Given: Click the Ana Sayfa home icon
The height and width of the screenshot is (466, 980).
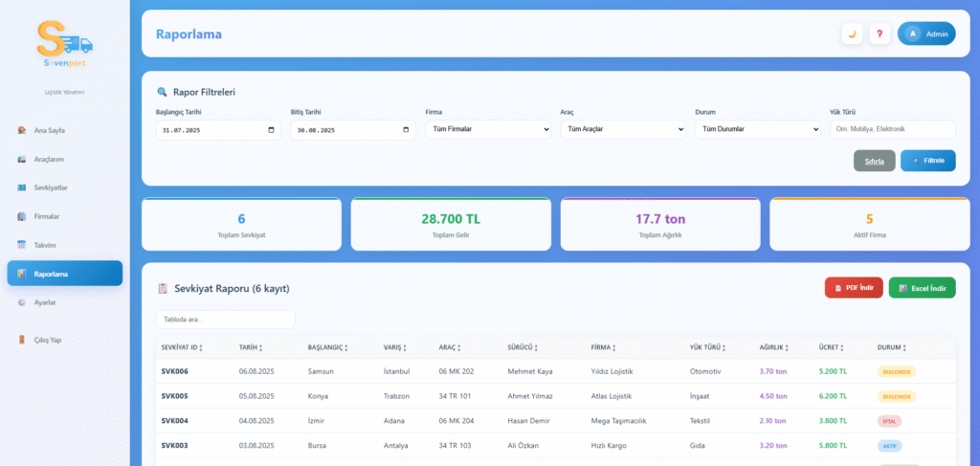Looking at the screenshot, I should (x=22, y=130).
